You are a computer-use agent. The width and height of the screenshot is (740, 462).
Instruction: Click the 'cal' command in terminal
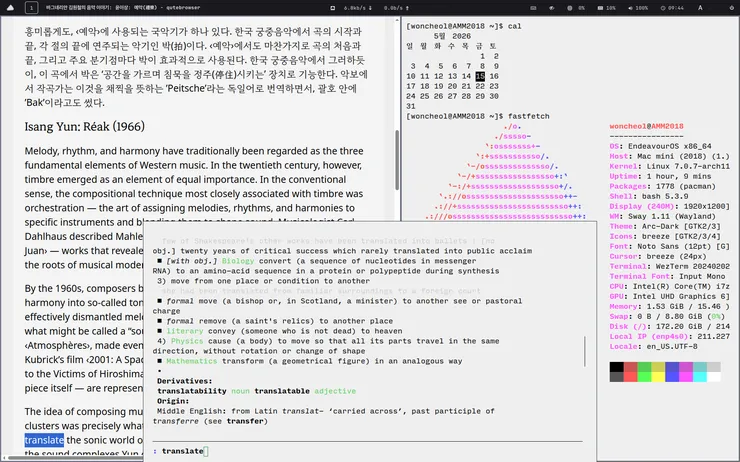(514, 26)
